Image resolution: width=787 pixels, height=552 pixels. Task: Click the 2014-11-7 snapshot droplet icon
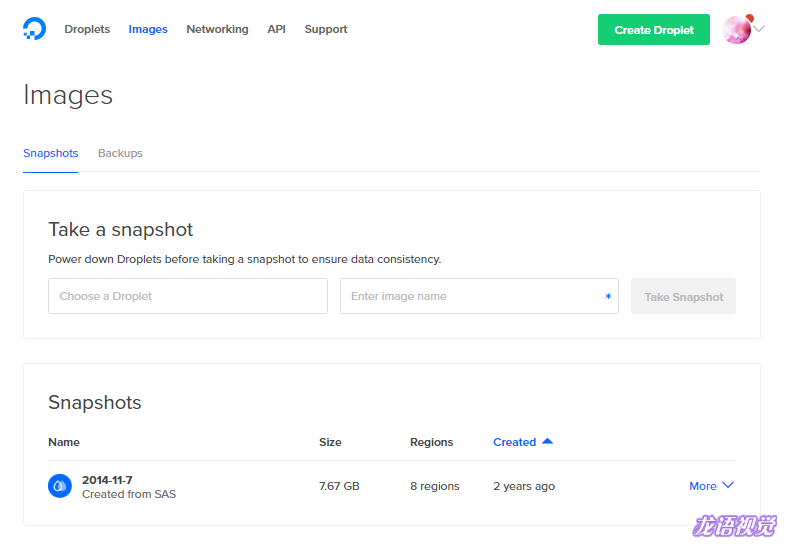(60, 486)
